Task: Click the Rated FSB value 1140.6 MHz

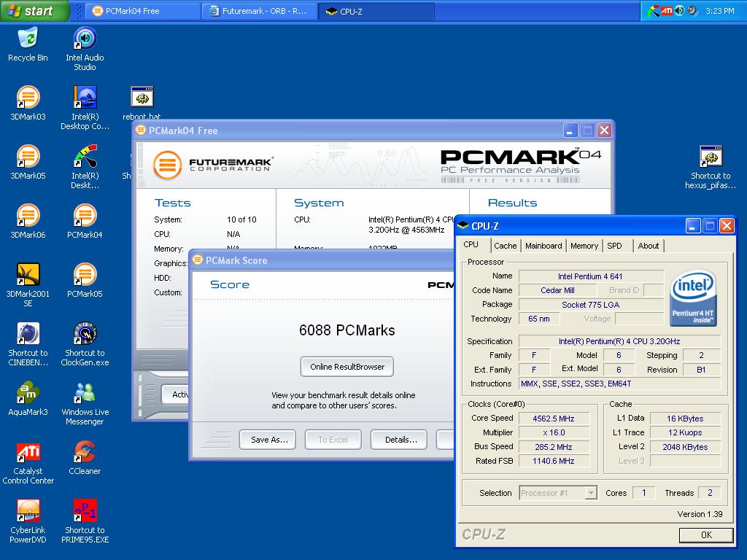Action: [x=554, y=461]
